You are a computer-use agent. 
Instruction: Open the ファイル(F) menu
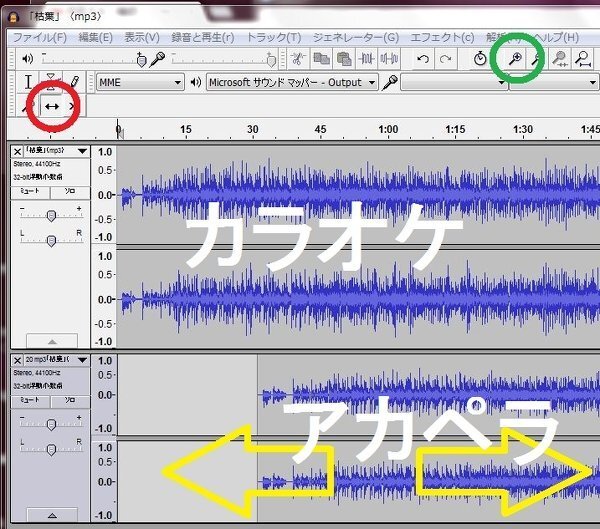40,38
